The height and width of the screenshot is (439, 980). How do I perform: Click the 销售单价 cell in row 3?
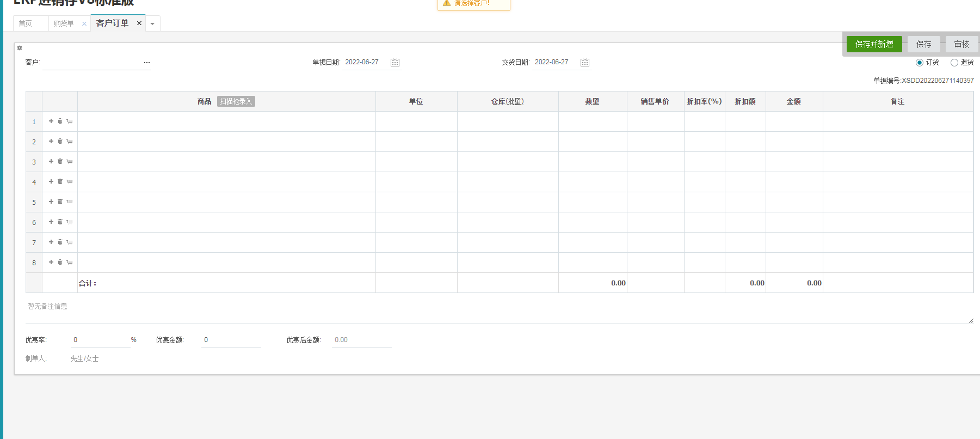(655, 162)
